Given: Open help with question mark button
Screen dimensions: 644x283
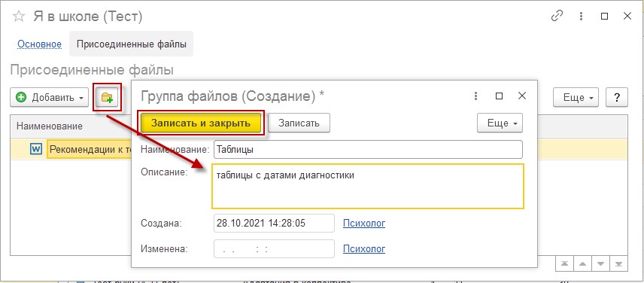Looking at the screenshot, I should click(x=616, y=98).
